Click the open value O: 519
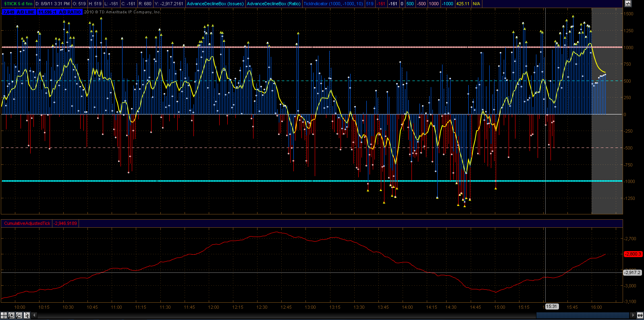The width and height of the screenshot is (644, 320). pos(79,4)
